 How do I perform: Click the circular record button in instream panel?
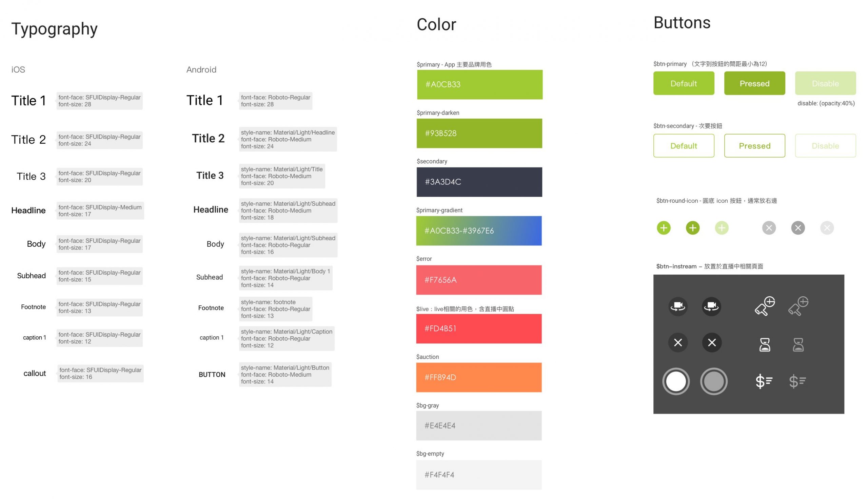678,382
